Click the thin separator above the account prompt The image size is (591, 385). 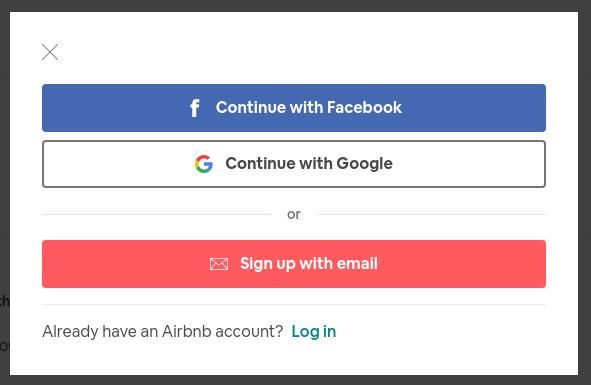(x=294, y=305)
